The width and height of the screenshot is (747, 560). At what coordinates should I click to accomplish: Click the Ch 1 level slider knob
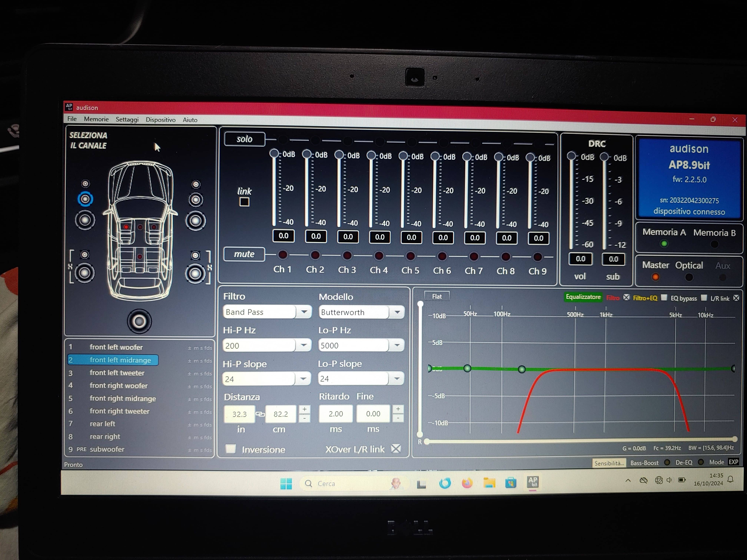pos(274,154)
